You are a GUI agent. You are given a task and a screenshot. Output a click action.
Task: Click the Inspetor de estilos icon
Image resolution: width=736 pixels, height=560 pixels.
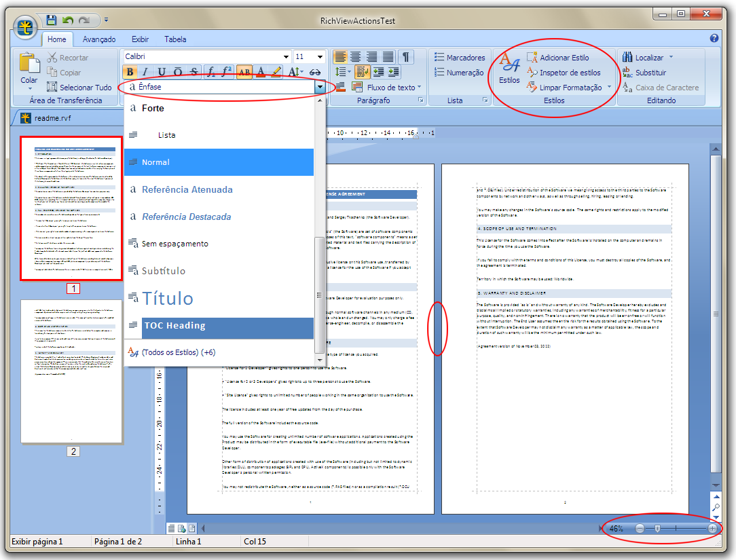pyautogui.click(x=532, y=73)
